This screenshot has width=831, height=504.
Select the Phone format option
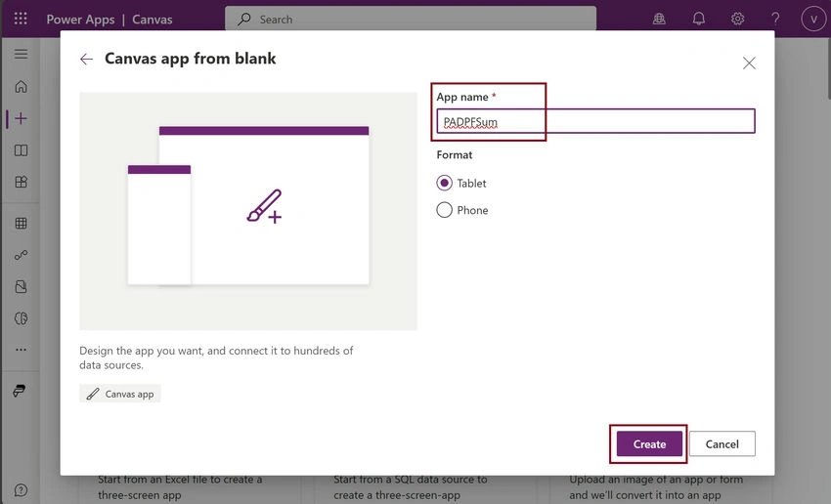click(x=462, y=210)
